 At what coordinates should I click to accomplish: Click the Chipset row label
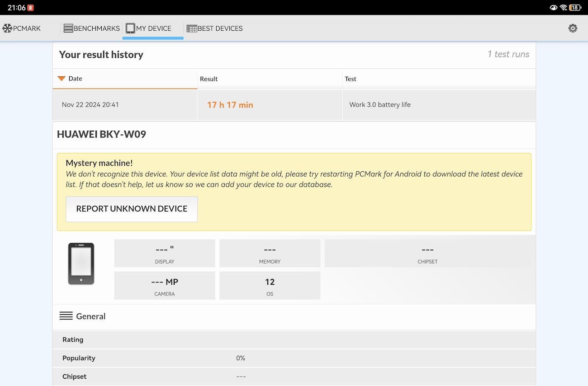coord(74,377)
